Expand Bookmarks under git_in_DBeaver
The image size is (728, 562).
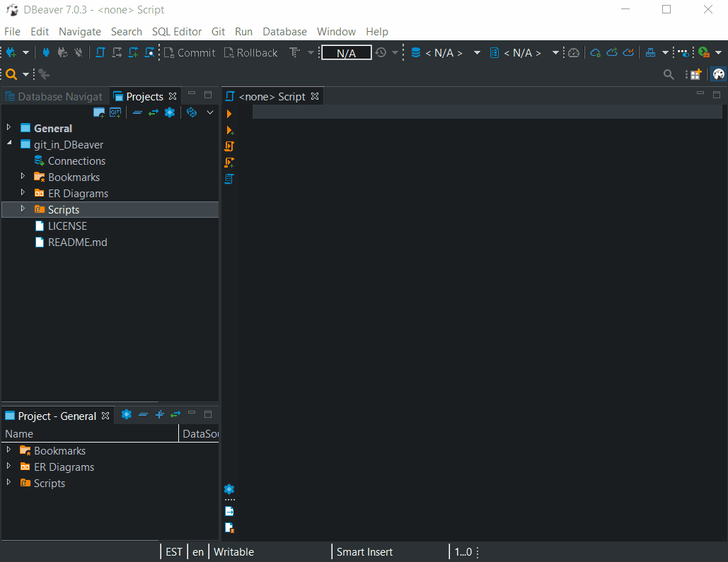[23, 176]
